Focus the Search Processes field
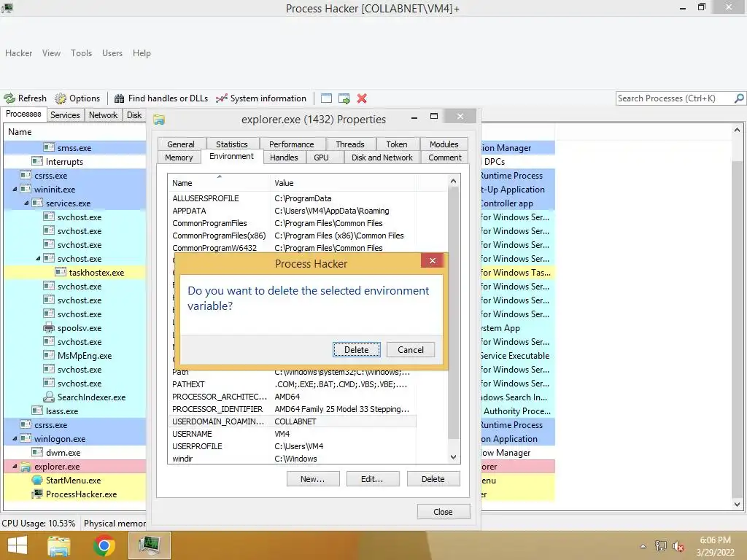Viewport: 747px width, 560px height. pos(674,98)
